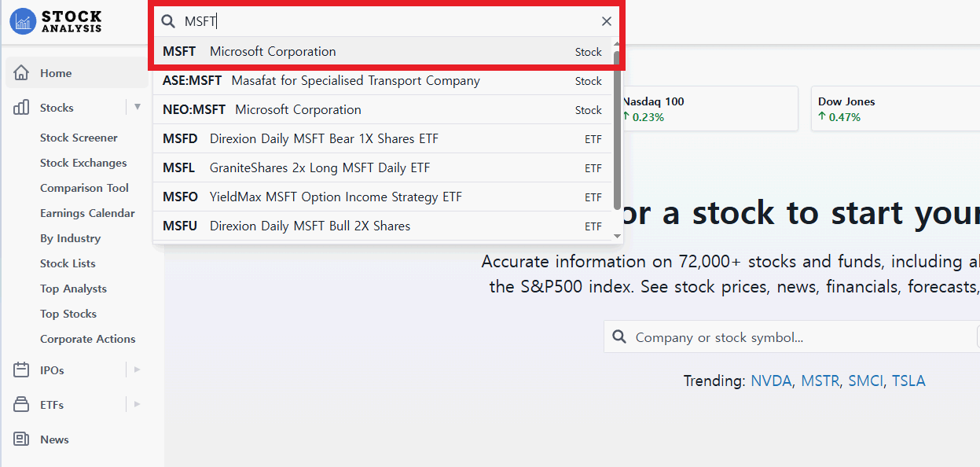The image size is (980, 467).
Task: Open Top Analysts page
Action: coord(73,289)
